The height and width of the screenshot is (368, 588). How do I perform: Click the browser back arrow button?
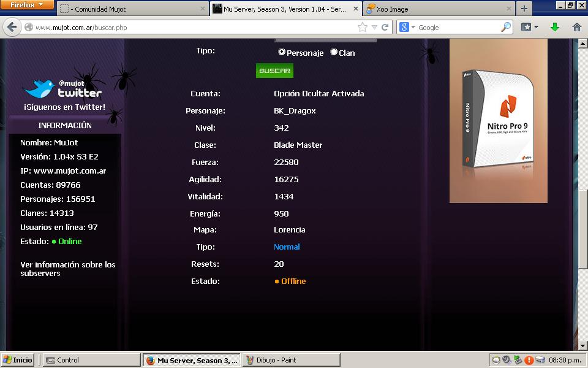(x=12, y=27)
